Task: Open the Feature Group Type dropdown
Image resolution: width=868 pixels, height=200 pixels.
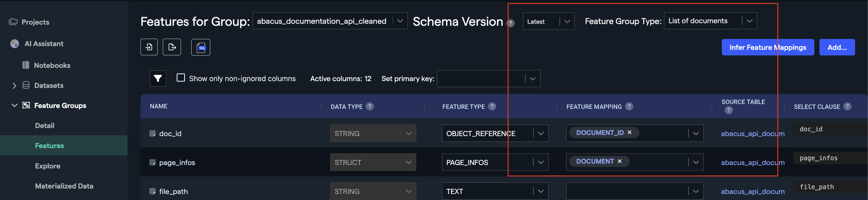Action: coord(710,21)
